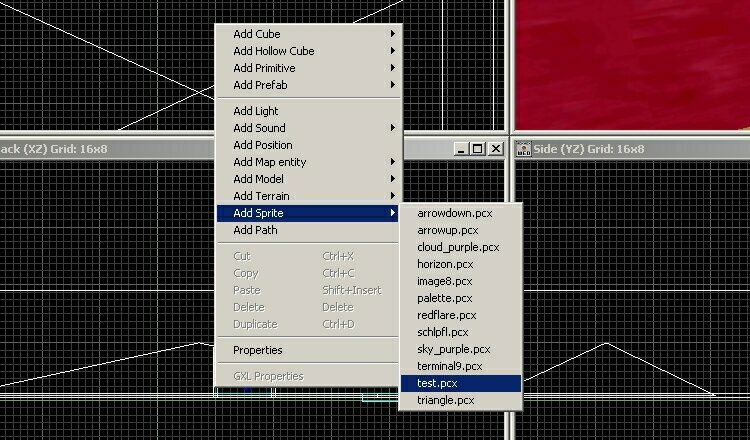Select cloud_purple.pcx sprite
This screenshot has width=750, height=440.
[x=460, y=247]
